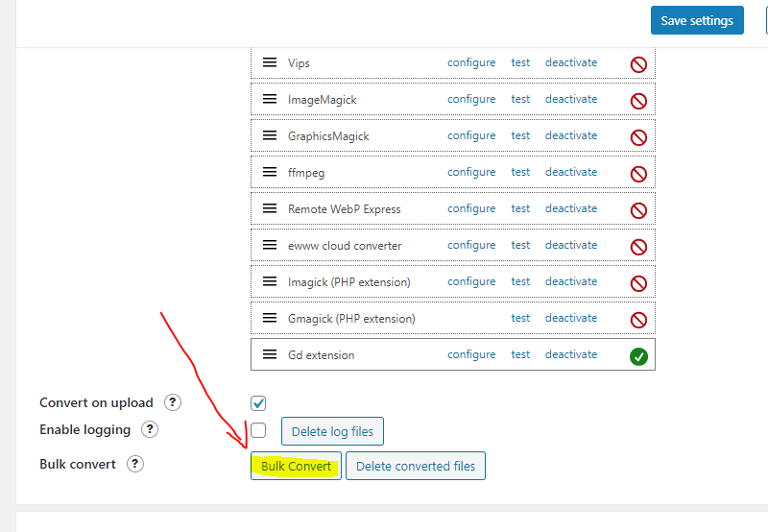This screenshot has height=532, width=768.
Task: Click the test link for Gmagick (PHP extension)
Action: point(520,318)
